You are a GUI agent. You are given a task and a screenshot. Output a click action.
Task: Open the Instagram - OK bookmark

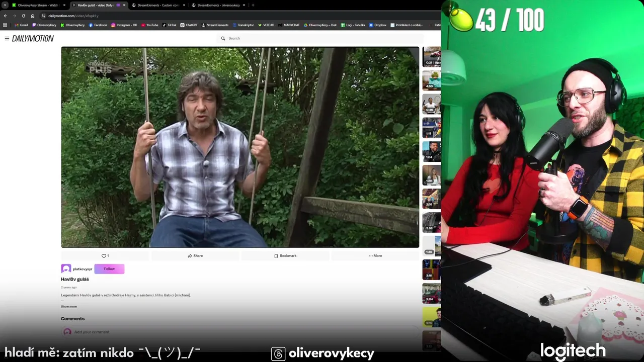tap(124, 25)
